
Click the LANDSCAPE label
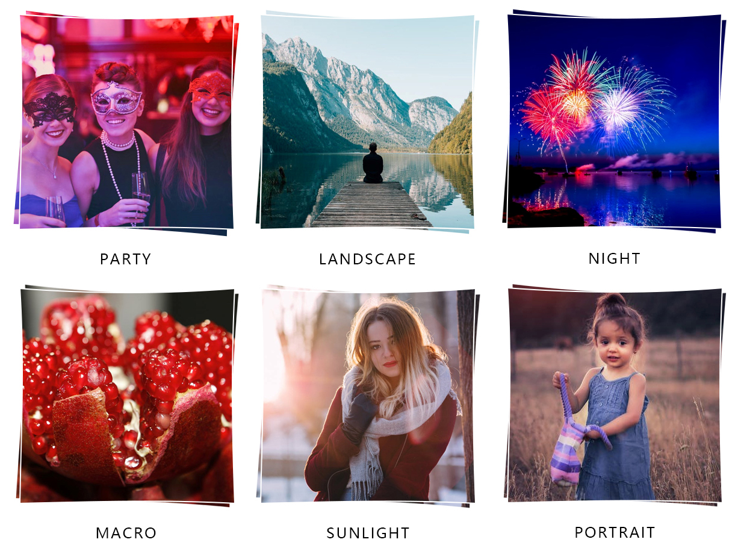(x=368, y=260)
